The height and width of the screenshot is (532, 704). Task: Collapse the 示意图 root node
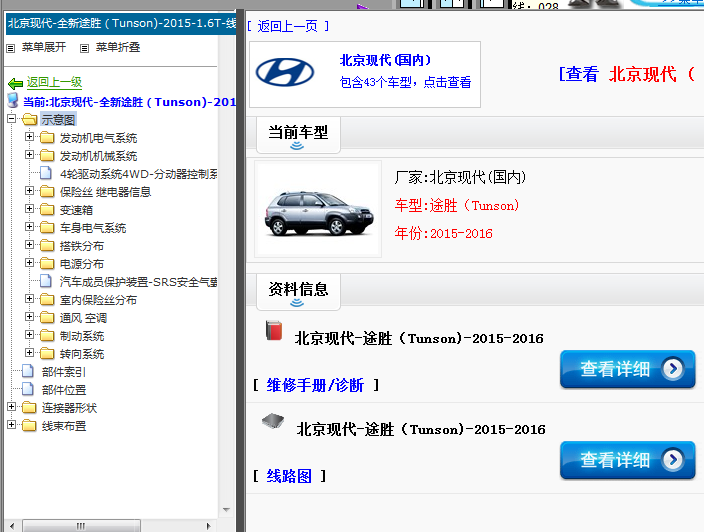(12, 120)
